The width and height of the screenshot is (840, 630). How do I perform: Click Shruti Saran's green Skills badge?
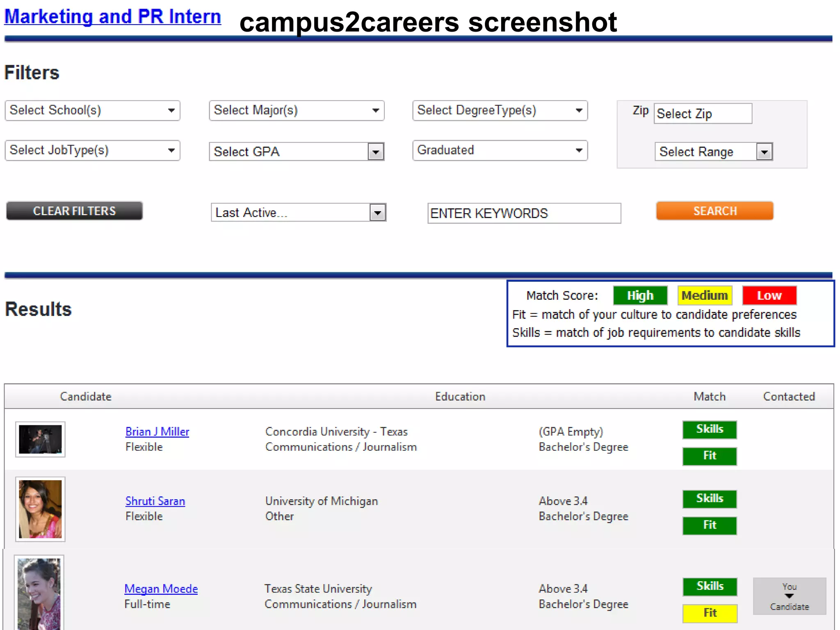(x=710, y=499)
